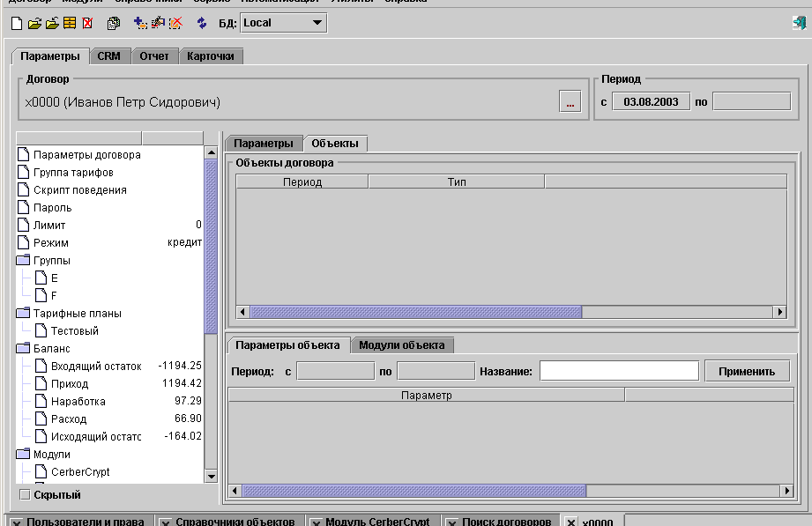Viewport: 812px width, 526px height.
Task: Collapse the Баланс folder in tree
Action: [x=23, y=349]
